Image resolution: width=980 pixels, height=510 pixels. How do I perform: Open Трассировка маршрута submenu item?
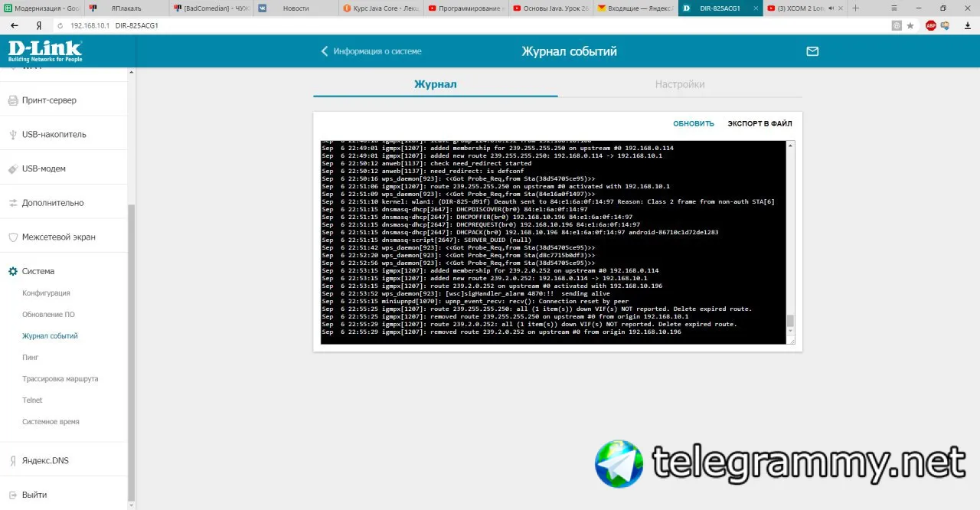coord(60,379)
